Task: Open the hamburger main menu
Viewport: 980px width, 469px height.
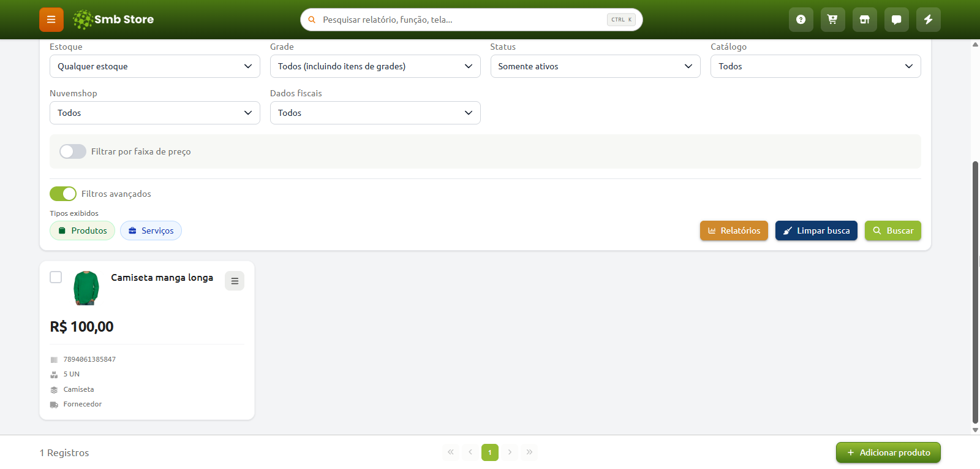Action: tap(51, 20)
